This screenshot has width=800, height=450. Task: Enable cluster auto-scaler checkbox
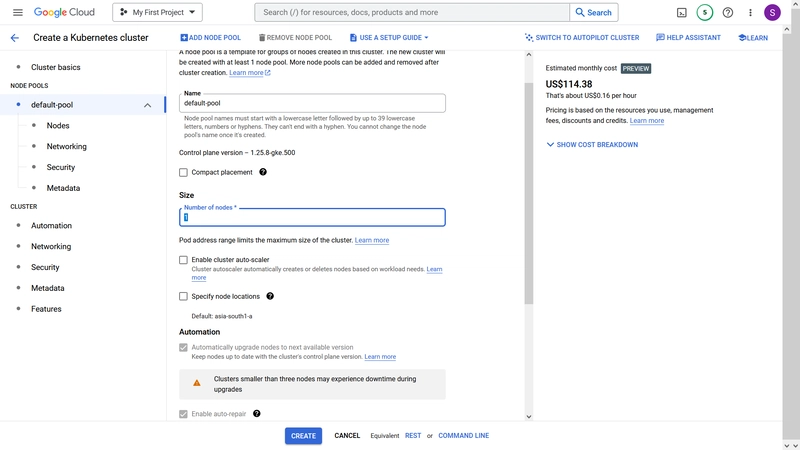click(183, 260)
